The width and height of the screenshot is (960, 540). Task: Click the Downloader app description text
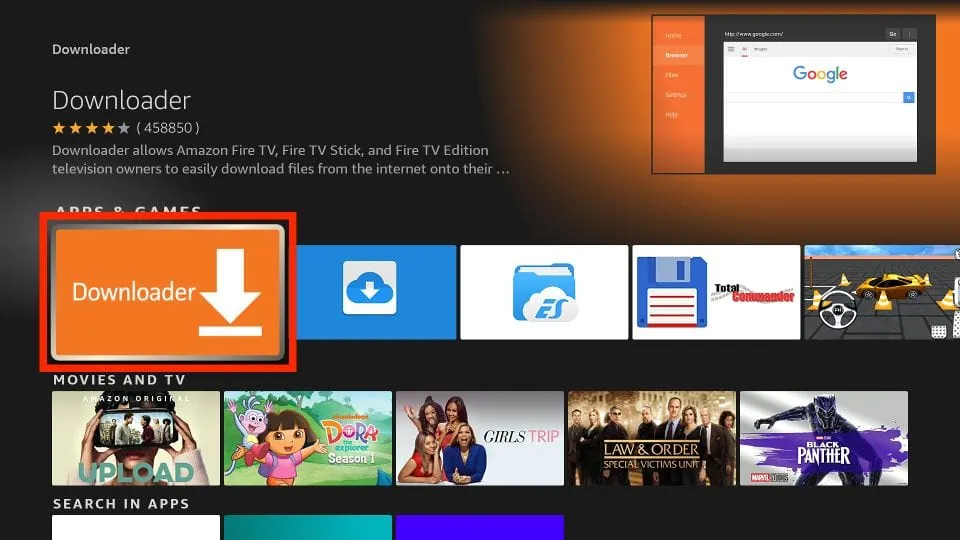(280, 159)
